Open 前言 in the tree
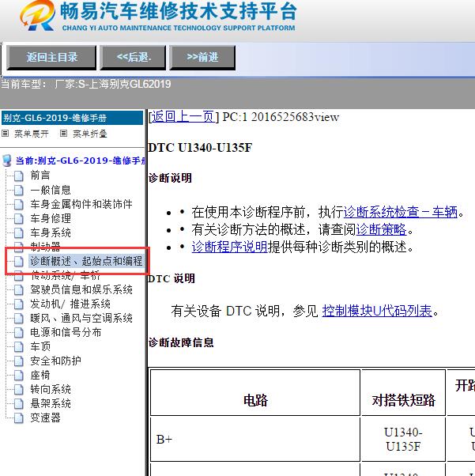Viewport: 475px width, 476px height. coord(40,176)
